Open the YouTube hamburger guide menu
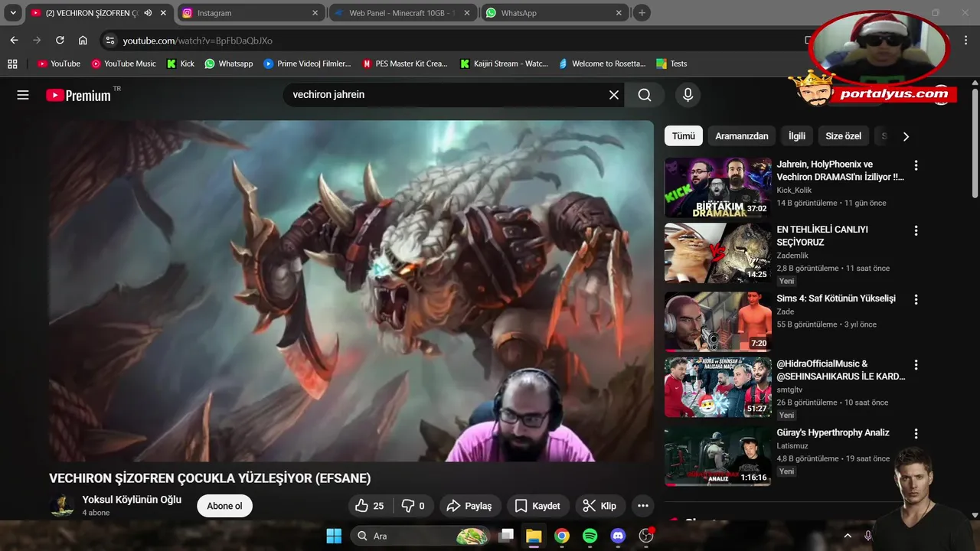This screenshot has width=980, height=551. click(x=23, y=95)
